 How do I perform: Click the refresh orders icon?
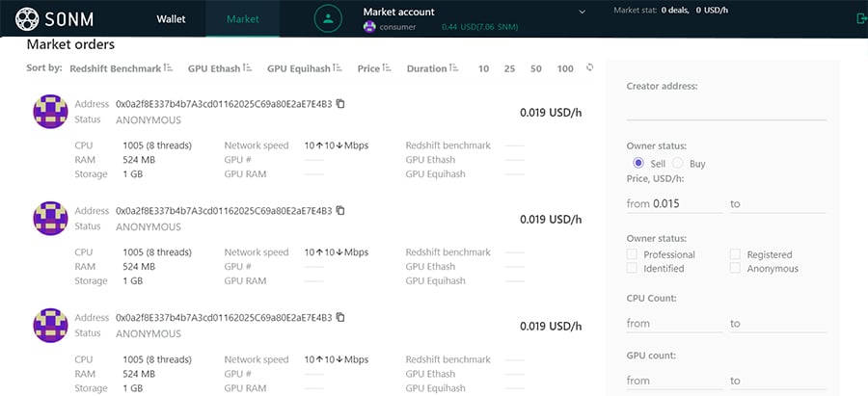[x=590, y=67]
